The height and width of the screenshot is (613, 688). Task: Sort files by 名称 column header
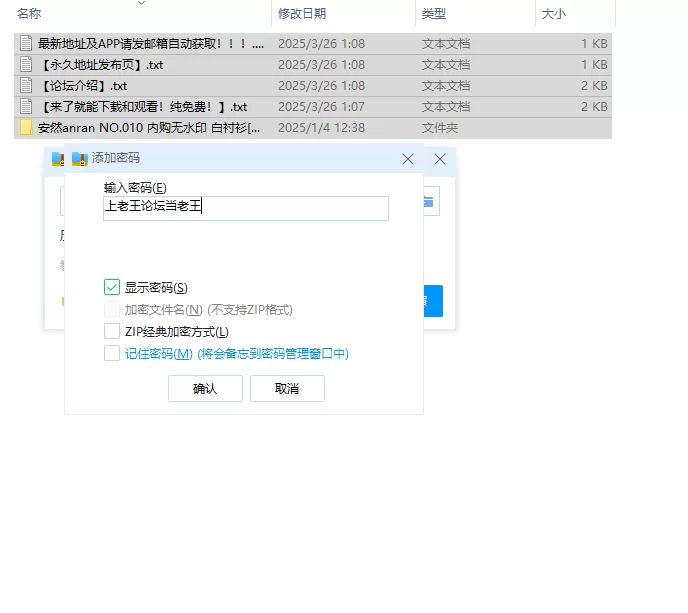29,14
